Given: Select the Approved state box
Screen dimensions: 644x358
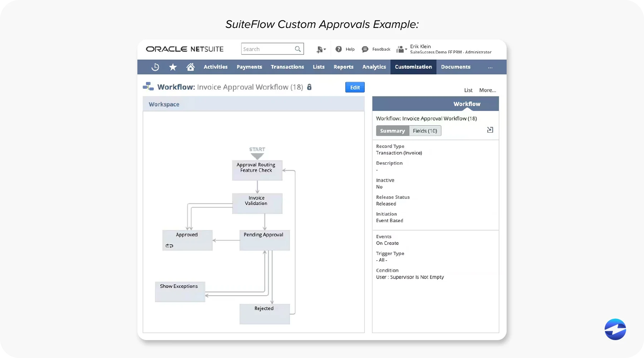Looking at the screenshot, I should 187,240.
